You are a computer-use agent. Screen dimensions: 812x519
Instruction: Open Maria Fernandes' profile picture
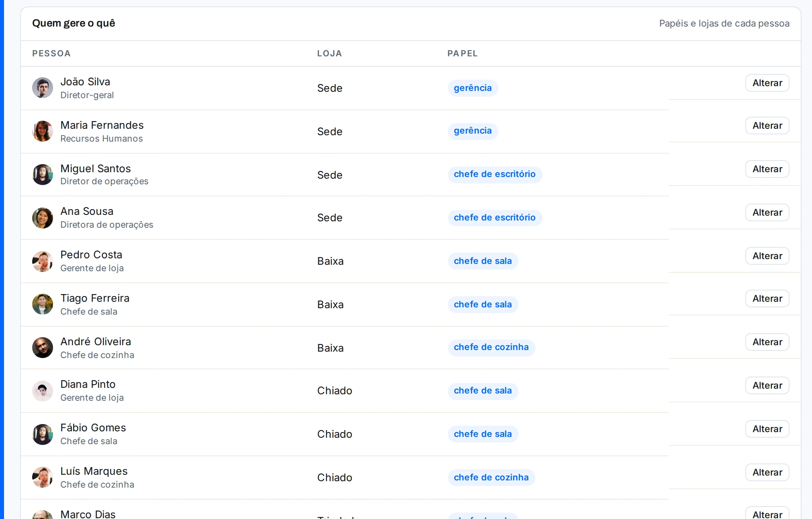tap(43, 131)
